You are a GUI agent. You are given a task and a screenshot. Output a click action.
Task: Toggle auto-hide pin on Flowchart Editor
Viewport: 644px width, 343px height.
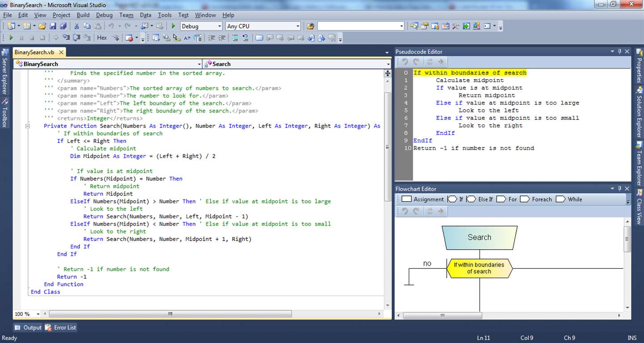click(x=620, y=189)
